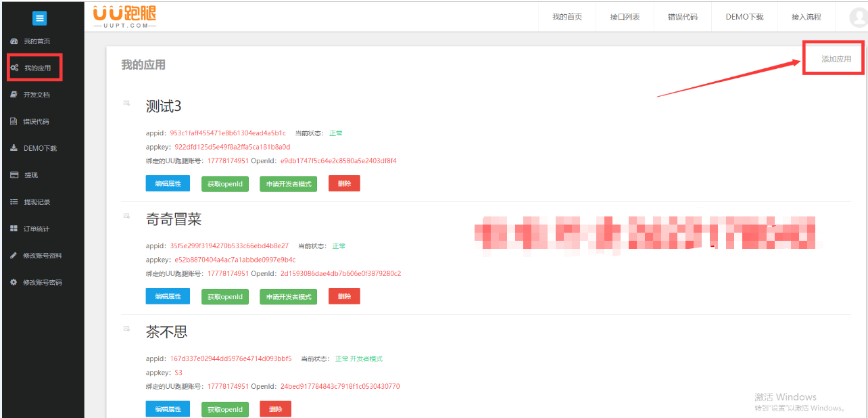Click OpenId value e9db1747f5c64e2c8580a5e2403df8f4
Screen dimensions: 868x418
click(339, 161)
